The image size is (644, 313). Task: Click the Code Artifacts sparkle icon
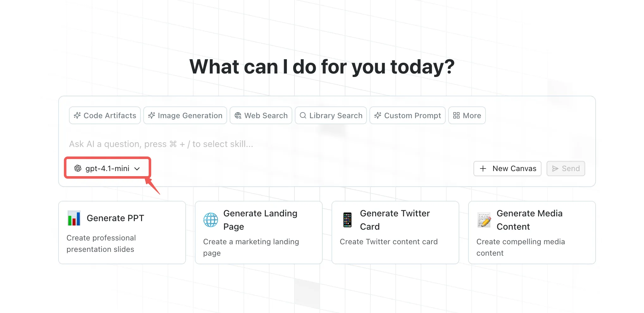77,116
